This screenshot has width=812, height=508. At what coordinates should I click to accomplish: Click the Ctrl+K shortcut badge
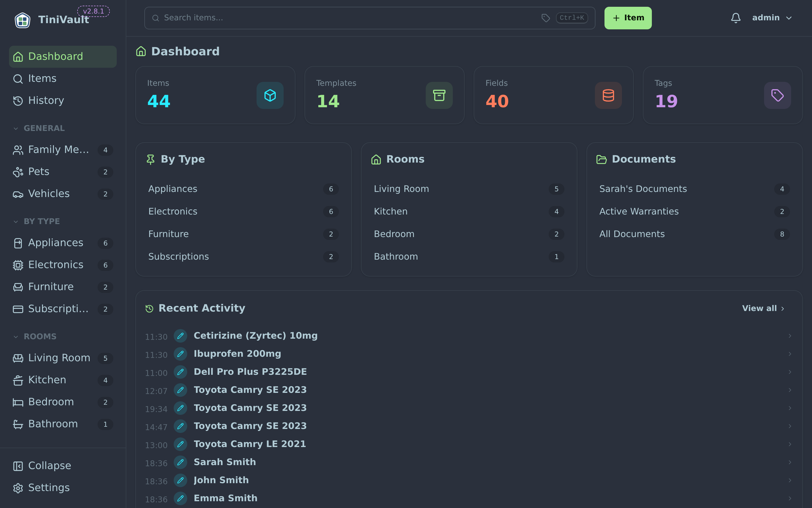coord(572,18)
